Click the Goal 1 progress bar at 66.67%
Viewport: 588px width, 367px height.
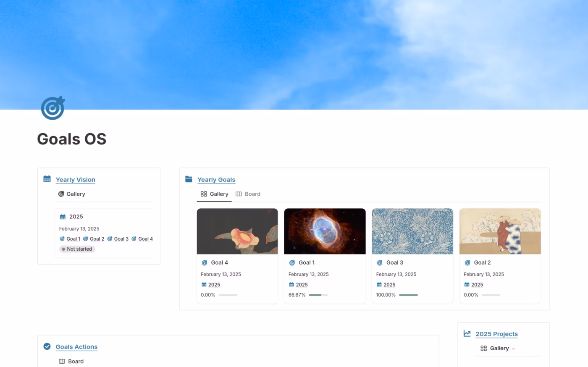[x=318, y=295]
